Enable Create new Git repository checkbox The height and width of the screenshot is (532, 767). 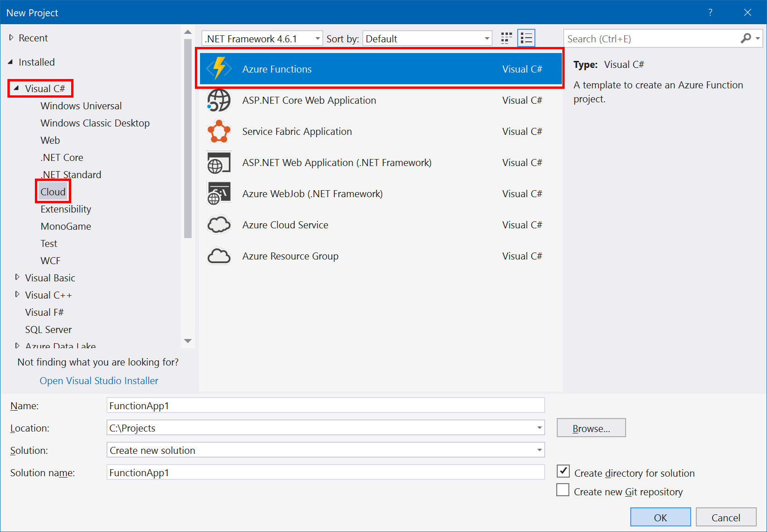(563, 490)
